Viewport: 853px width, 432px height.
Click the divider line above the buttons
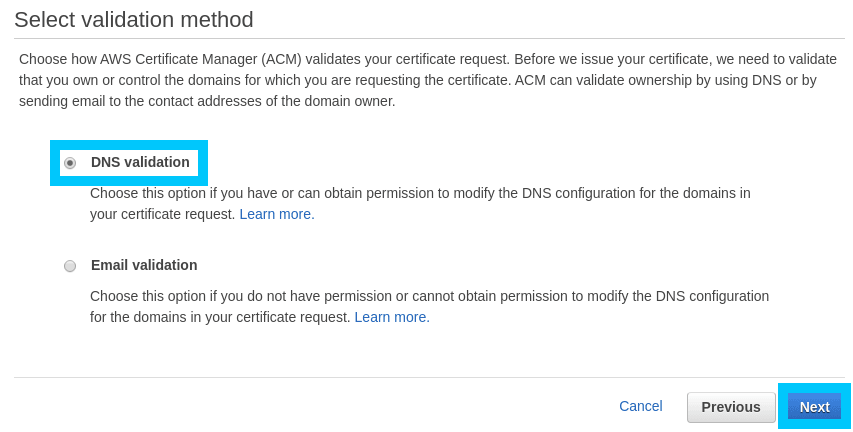(x=429, y=377)
